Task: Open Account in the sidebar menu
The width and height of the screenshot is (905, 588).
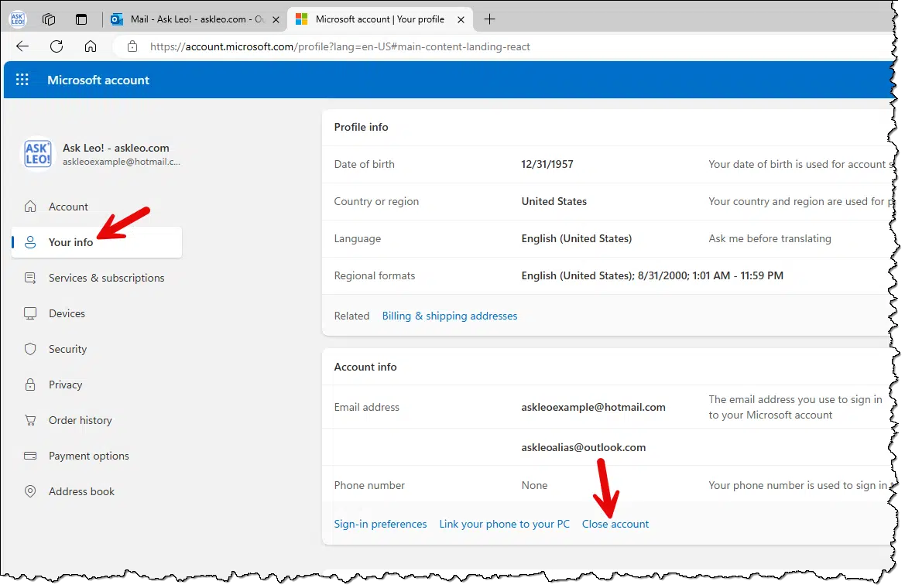Action: click(x=97, y=207)
